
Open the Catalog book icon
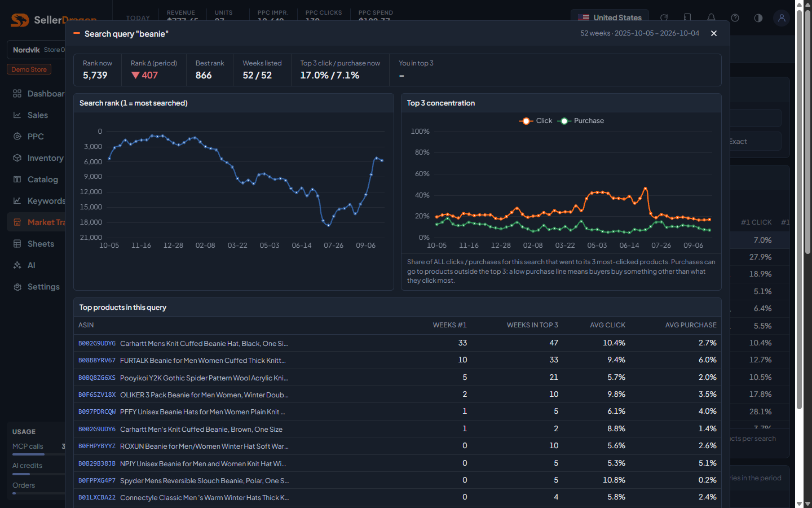17,179
